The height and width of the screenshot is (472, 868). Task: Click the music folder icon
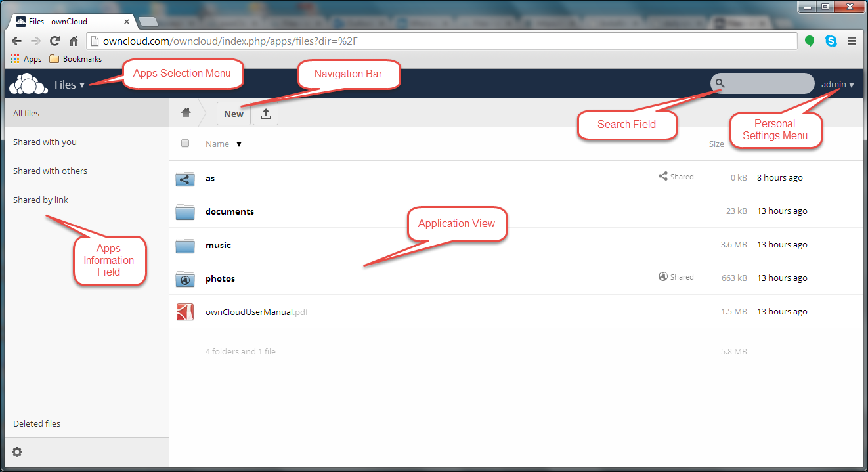point(185,245)
